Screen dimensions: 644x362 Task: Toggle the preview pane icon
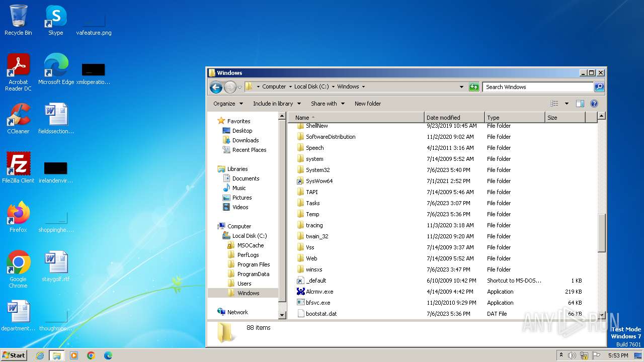click(580, 104)
